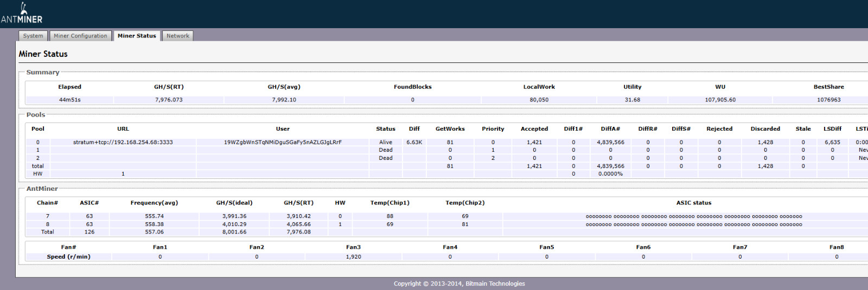Click the Miner Status page heading
This screenshot has height=290, width=868.
point(43,54)
